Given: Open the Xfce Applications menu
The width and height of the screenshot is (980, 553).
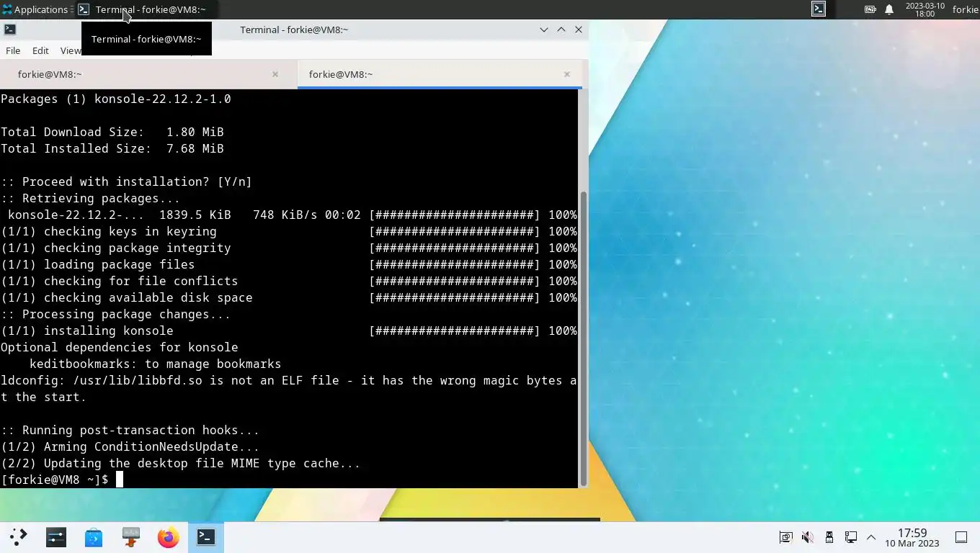Looking at the screenshot, I should [x=35, y=9].
